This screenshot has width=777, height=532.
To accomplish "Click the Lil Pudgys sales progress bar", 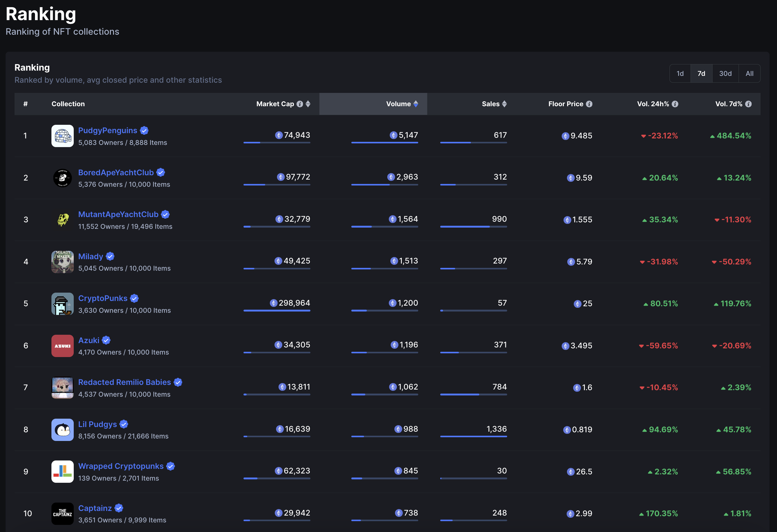I will pos(473,436).
